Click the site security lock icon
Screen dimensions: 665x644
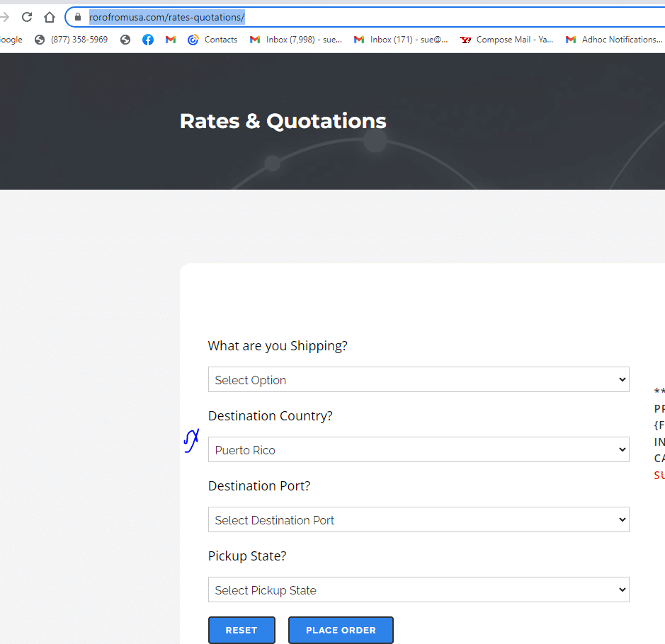pos(78,17)
